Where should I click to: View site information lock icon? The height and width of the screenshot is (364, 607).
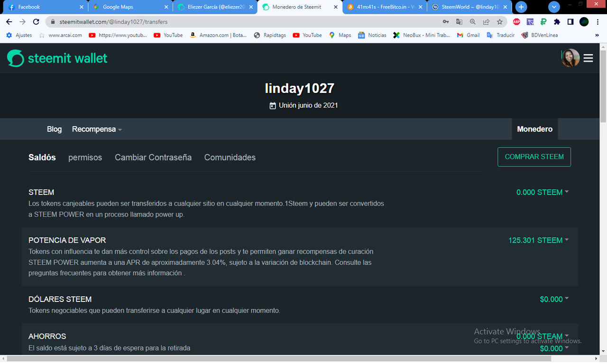click(52, 22)
